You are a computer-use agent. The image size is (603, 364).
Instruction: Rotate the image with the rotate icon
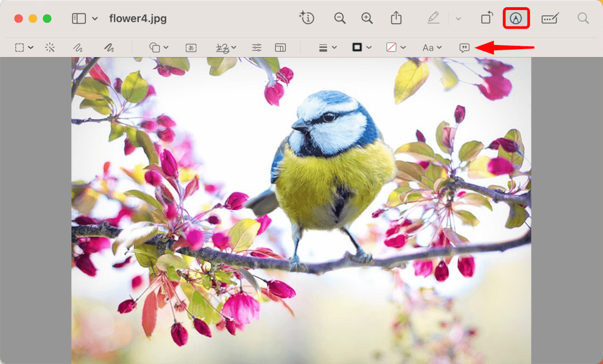coord(487,18)
